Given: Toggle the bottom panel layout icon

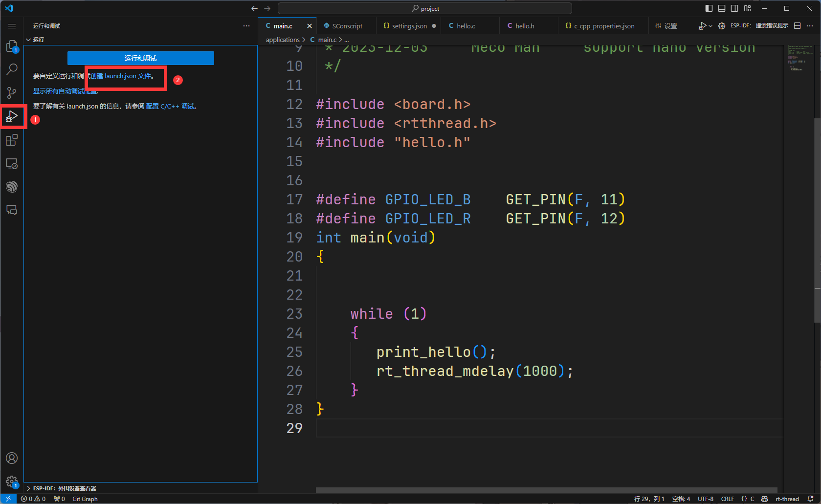Looking at the screenshot, I should [722, 8].
